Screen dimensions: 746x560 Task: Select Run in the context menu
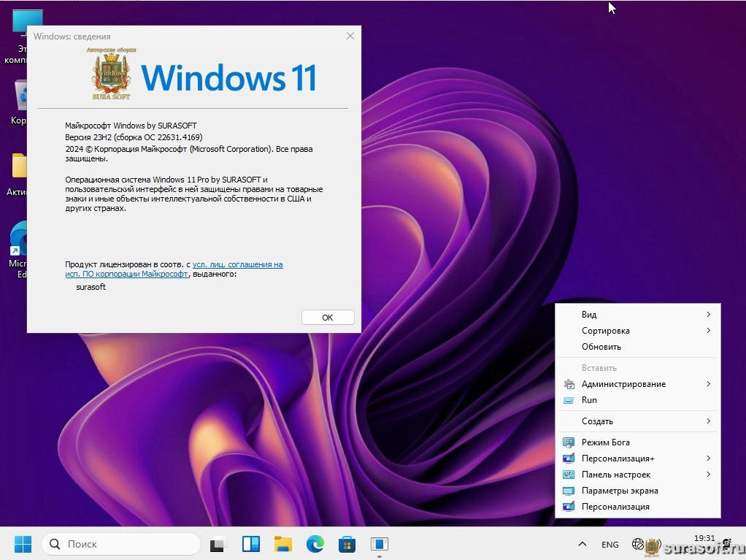(x=589, y=400)
